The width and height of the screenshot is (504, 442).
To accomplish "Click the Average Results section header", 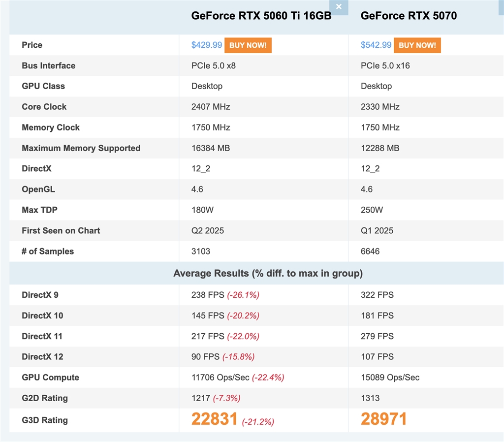I will 268,273.
